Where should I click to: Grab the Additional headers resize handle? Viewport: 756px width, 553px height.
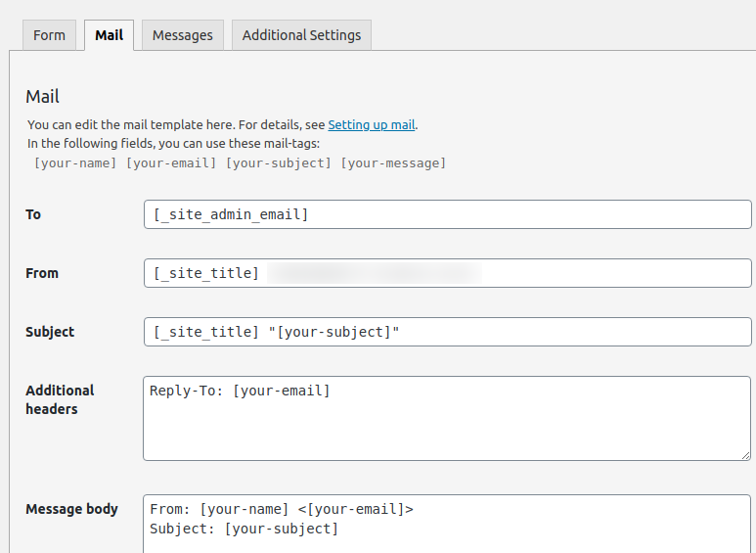(x=744, y=454)
